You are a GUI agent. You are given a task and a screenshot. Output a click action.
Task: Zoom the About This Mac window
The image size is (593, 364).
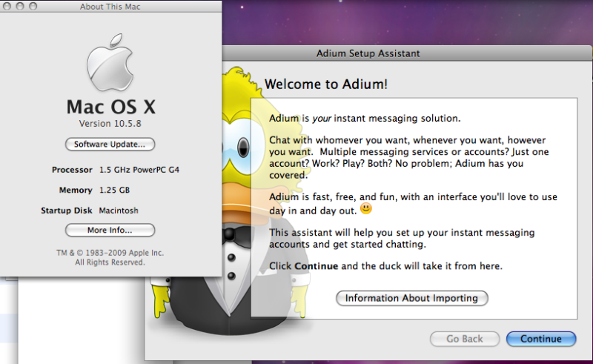tap(33, 7)
